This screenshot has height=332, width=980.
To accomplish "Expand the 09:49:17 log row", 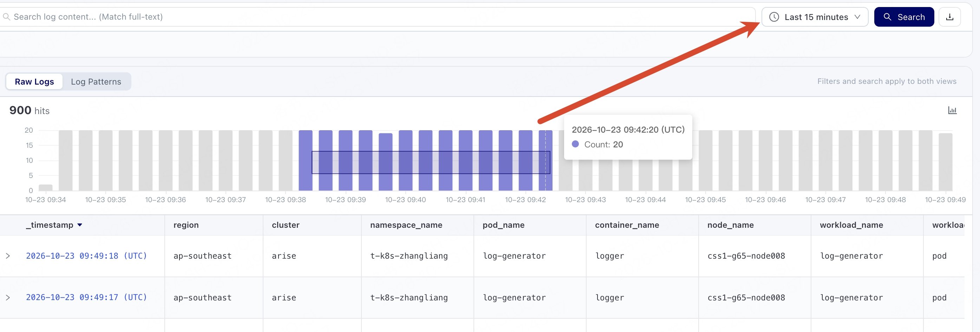I will click(8, 297).
